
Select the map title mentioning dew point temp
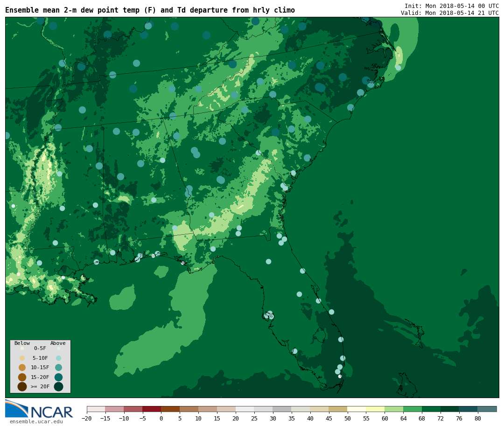150,10
